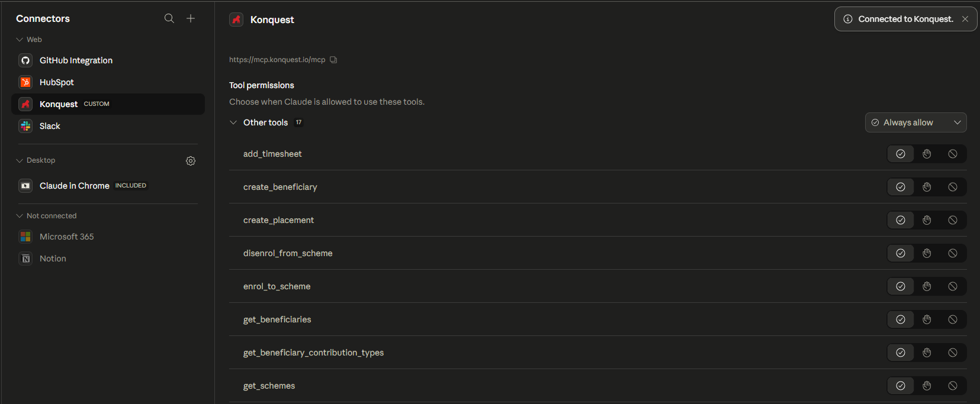Click the Microsoft 365 connector
This screenshot has width=980, height=404.
66,237
